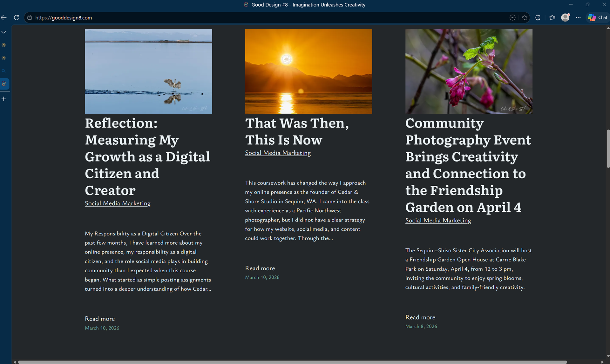
Task: Restore down the browser window
Action: [587, 4]
